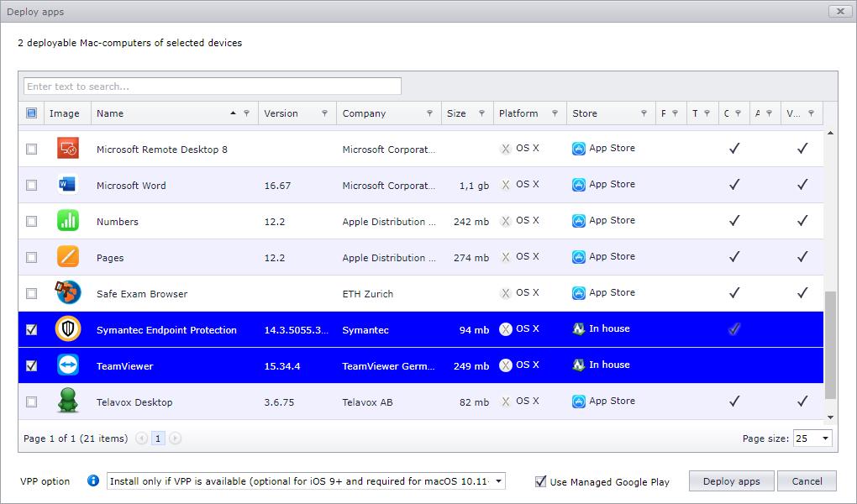Uncheck the Symantec Endpoint Protection row checkbox
This screenshot has height=504, width=857.
(x=32, y=329)
